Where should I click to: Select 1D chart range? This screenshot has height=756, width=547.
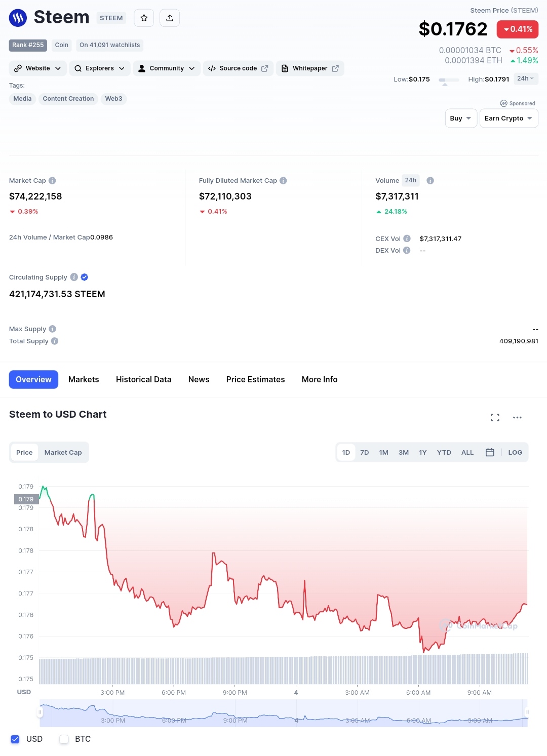pyautogui.click(x=346, y=452)
